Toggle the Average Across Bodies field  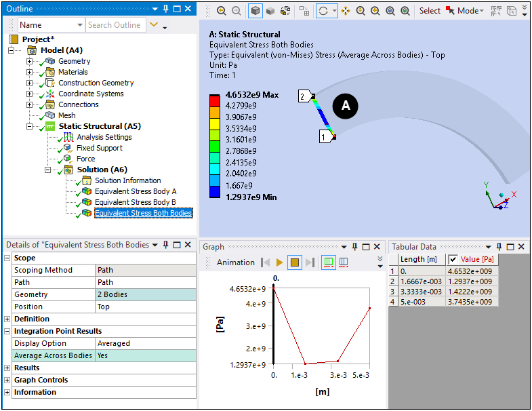tap(145, 355)
